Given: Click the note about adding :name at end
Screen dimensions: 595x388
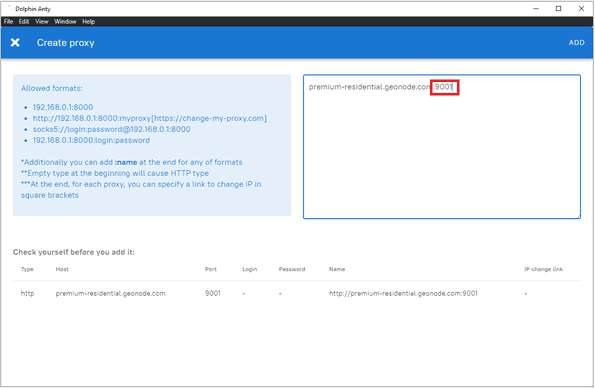Looking at the screenshot, I should 132,162.
